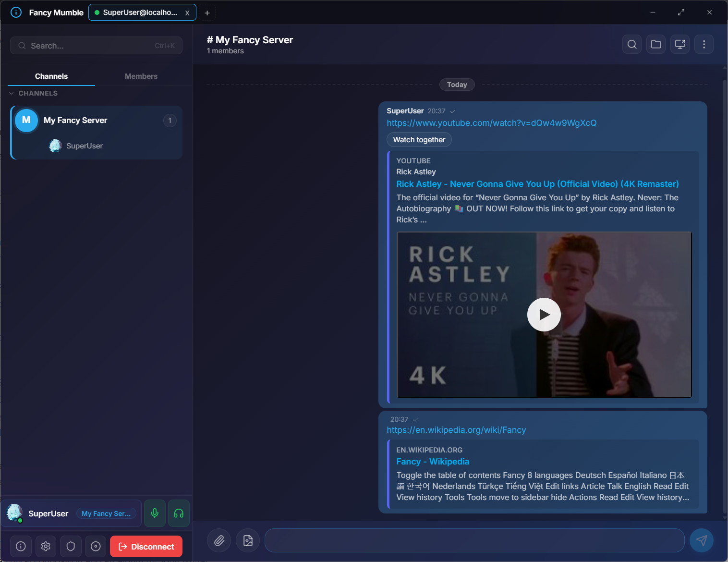Focus the Search... field in sidebar
This screenshot has height=562, width=728.
[x=96, y=46]
